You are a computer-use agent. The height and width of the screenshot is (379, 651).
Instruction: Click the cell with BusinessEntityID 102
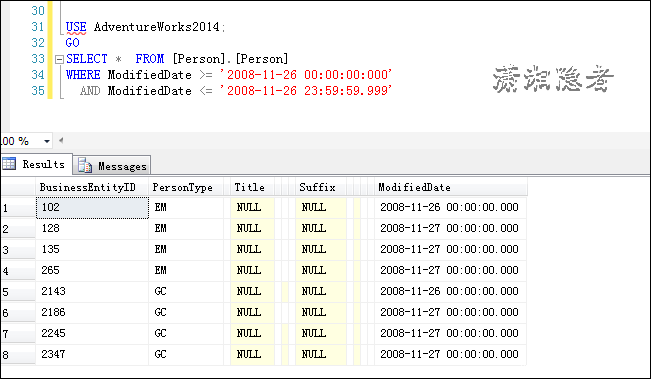92,208
